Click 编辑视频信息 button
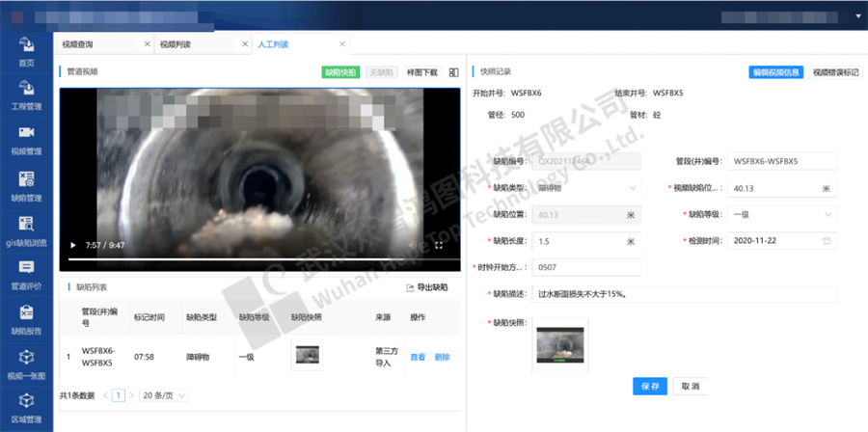 pyautogui.click(x=776, y=72)
